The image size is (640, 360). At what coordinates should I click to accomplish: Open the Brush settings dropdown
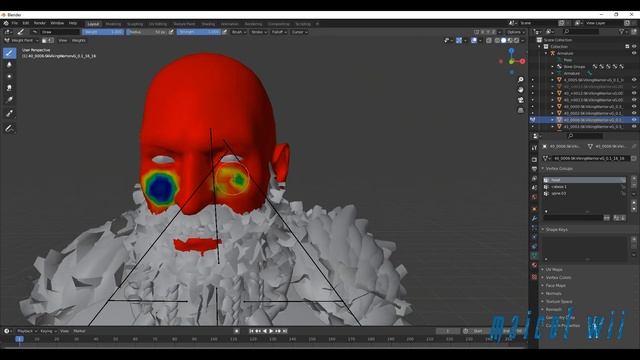point(239,32)
